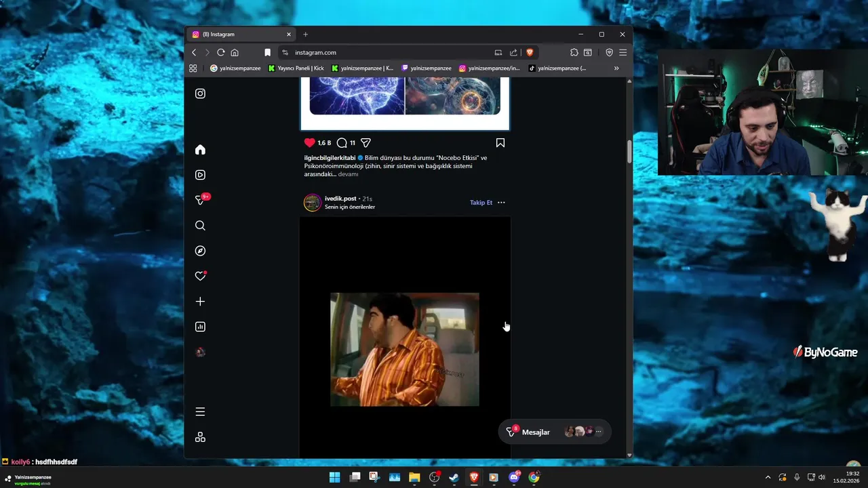Show hidden system tray icons
The width and height of the screenshot is (868, 488).
[768, 477]
